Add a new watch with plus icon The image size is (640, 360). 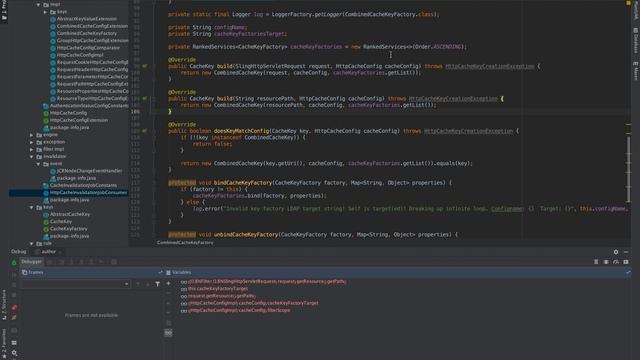tap(168, 283)
